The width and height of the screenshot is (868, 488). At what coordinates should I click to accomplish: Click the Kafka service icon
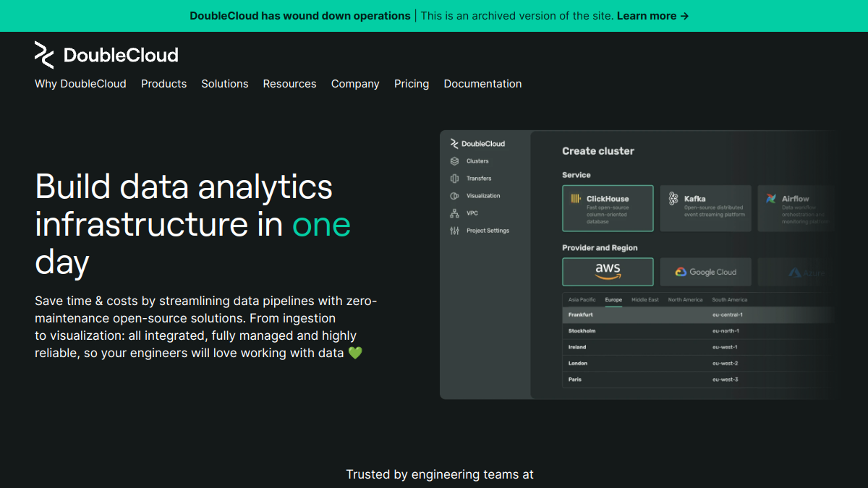click(673, 199)
